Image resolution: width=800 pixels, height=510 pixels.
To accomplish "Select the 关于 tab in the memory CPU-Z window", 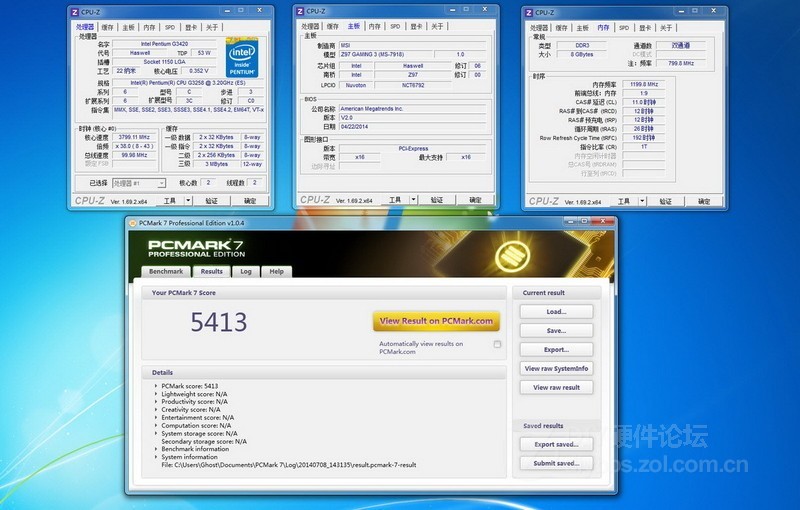I will [x=666, y=28].
